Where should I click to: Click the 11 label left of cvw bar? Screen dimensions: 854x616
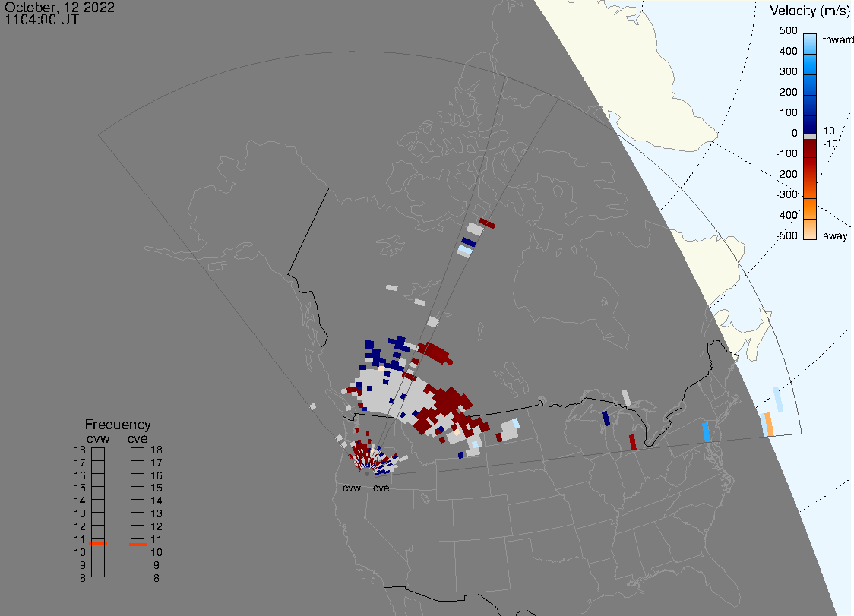pos(80,540)
